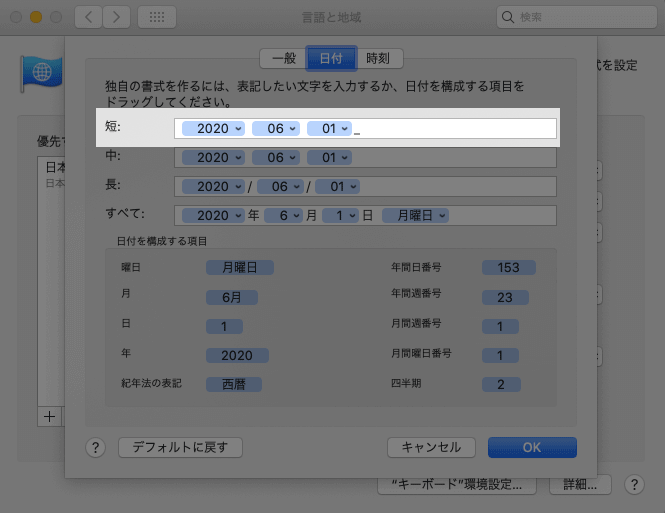Click the globe flag Language & Region icon
665x513 pixels.
point(42,72)
